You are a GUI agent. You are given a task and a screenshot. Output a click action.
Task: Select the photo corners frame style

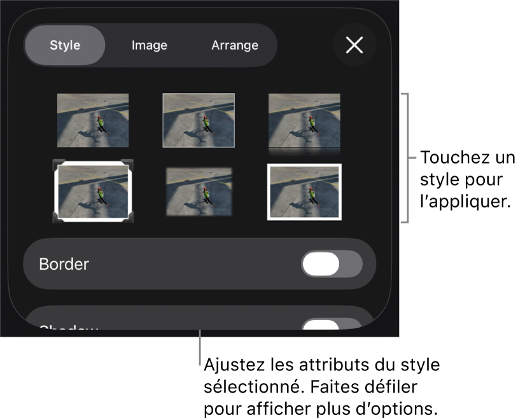(x=93, y=192)
